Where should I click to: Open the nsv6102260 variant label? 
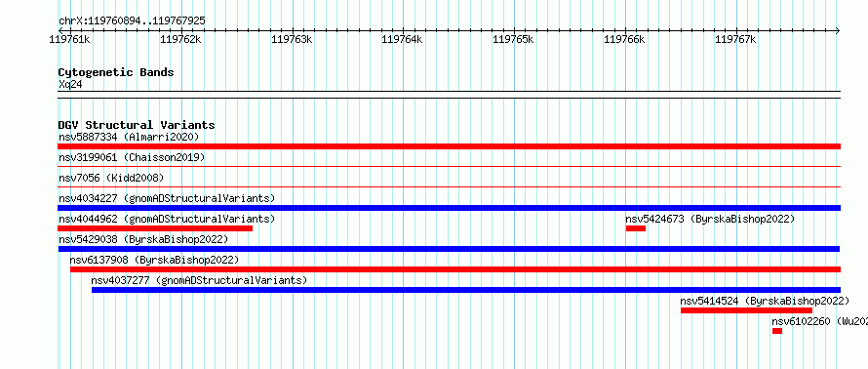[820, 321]
